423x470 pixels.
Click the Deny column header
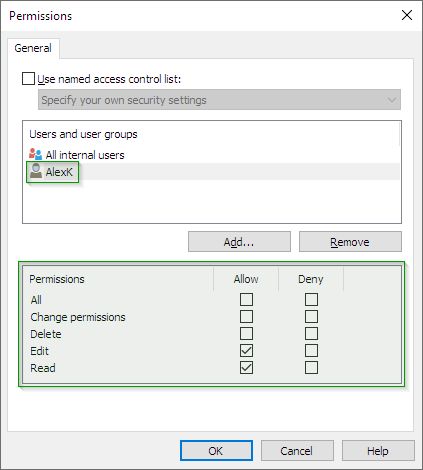coord(311,279)
